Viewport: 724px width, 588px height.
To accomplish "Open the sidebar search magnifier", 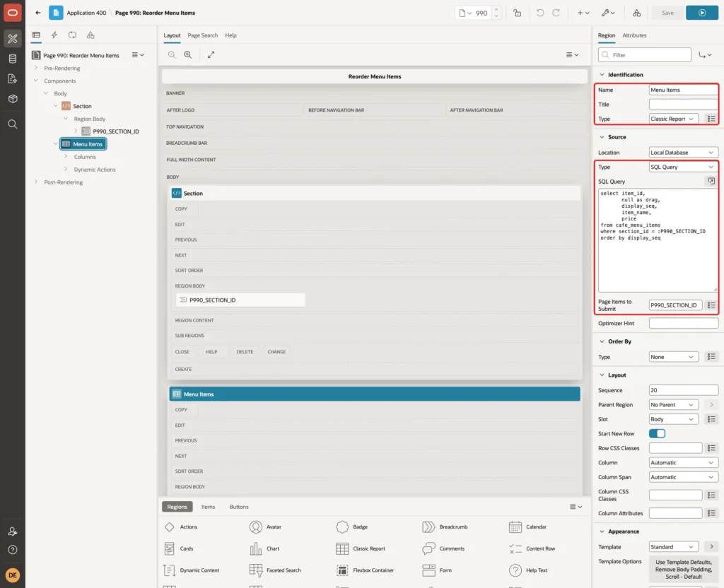I will tap(13, 124).
